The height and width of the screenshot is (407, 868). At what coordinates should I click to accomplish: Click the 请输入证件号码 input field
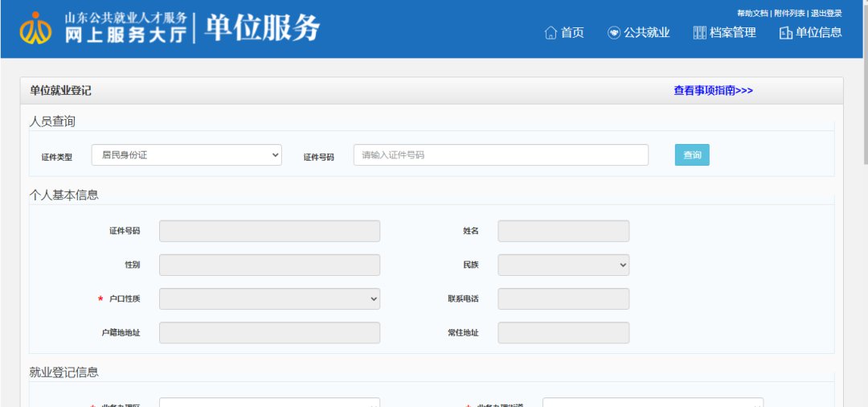[501, 155]
